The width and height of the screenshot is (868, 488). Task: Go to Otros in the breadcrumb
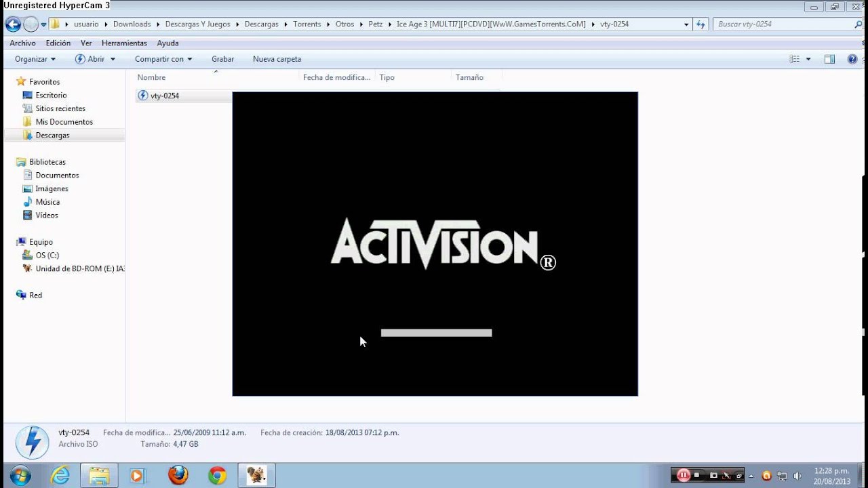344,24
